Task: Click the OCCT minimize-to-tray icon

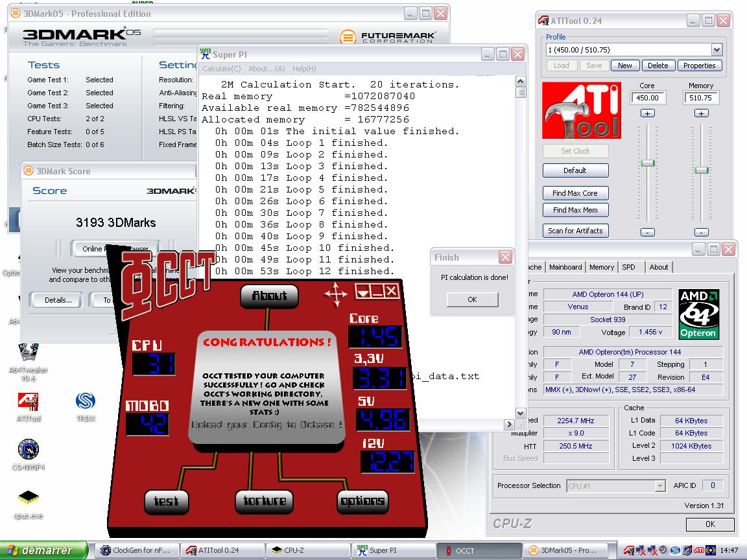Action: click(x=362, y=291)
